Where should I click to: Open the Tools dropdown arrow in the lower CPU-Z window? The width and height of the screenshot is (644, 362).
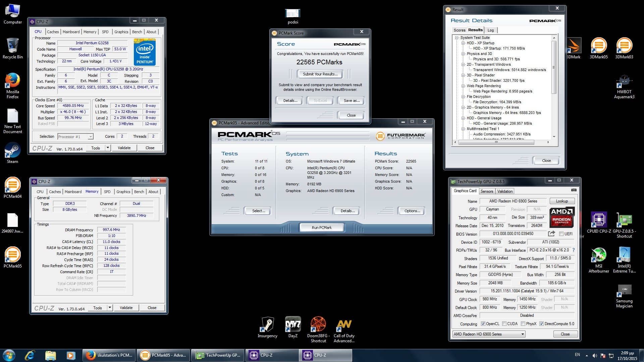pyautogui.click(x=110, y=308)
